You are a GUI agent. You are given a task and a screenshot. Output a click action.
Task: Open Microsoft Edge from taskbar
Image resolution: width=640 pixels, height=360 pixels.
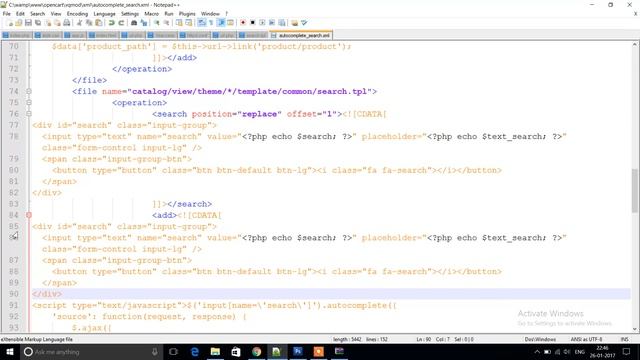tap(195, 351)
